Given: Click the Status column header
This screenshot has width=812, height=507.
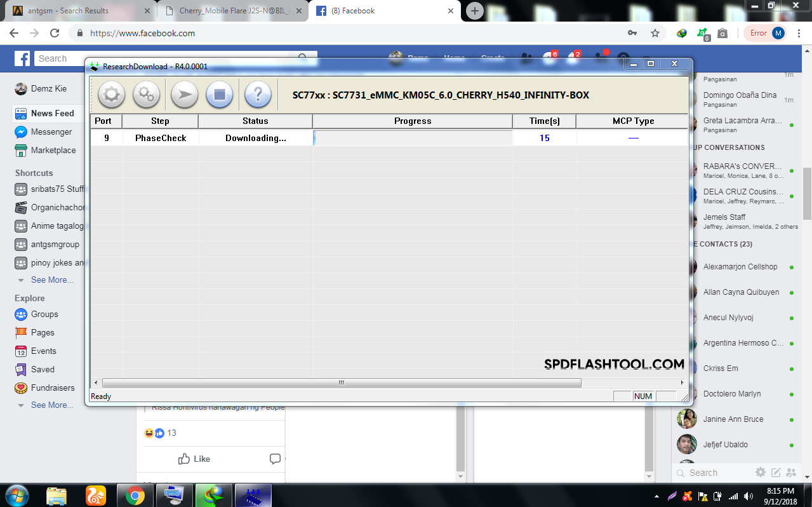Looking at the screenshot, I should coord(255,121).
